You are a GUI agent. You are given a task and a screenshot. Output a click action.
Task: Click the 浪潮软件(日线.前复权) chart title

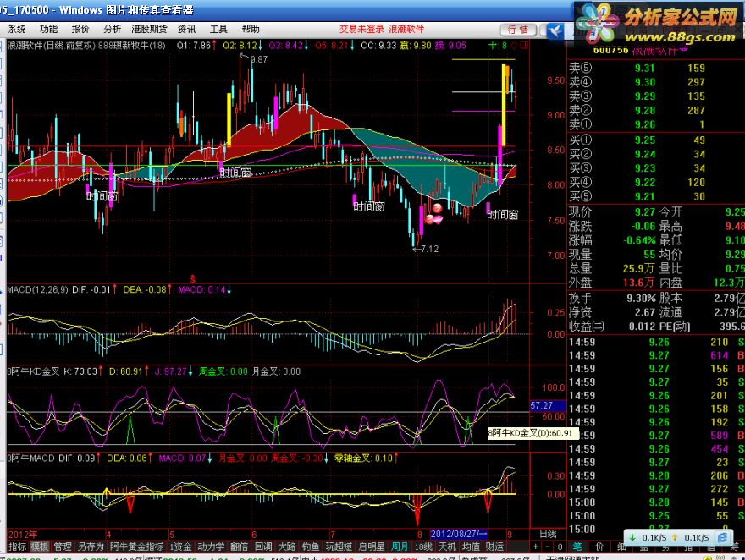click(52, 46)
